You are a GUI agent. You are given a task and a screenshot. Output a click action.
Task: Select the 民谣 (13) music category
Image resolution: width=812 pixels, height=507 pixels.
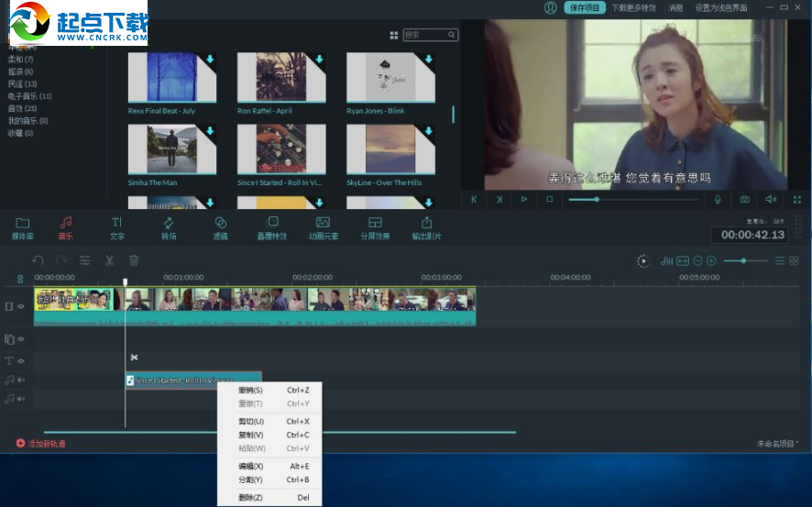coord(22,83)
